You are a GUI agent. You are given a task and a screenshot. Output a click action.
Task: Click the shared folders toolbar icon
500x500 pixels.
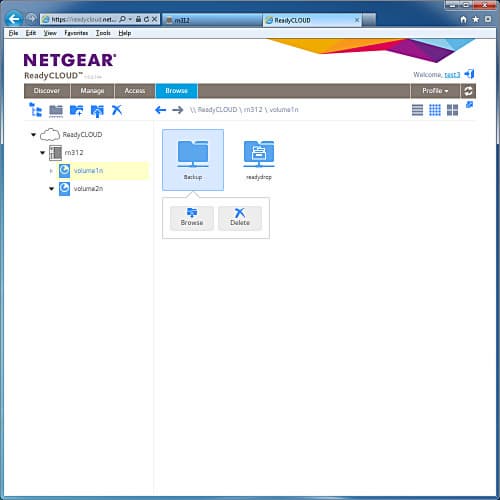56,110
